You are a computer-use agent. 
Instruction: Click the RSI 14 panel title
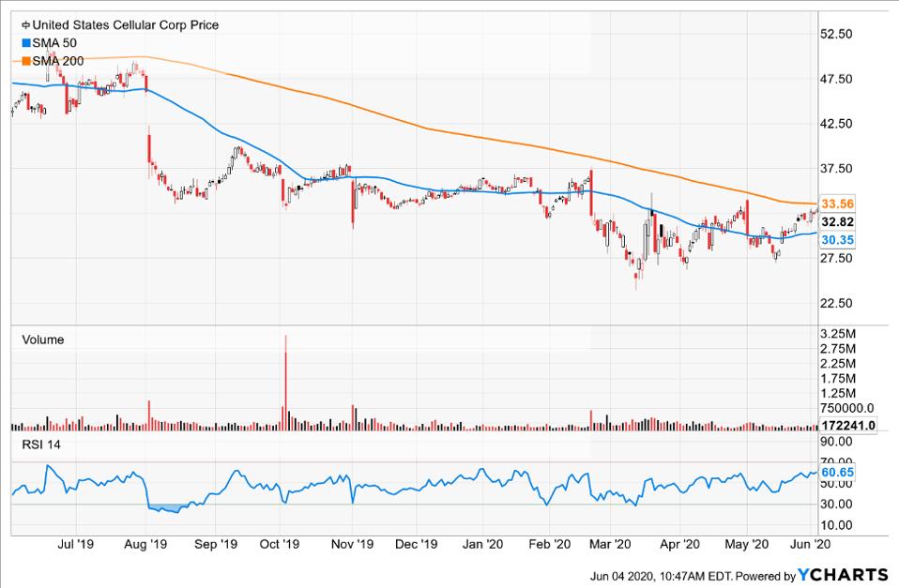click(x=41, y=445)
